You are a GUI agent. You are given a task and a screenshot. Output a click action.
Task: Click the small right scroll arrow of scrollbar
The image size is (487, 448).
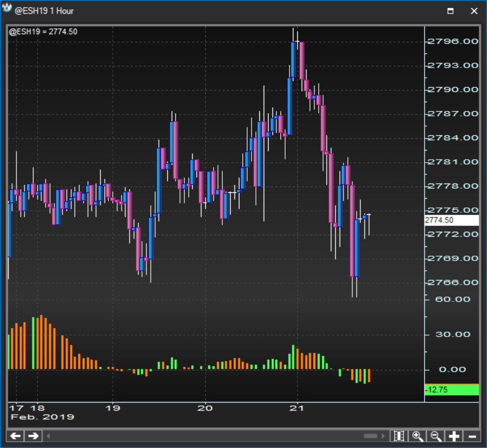[x=383, y=436]
